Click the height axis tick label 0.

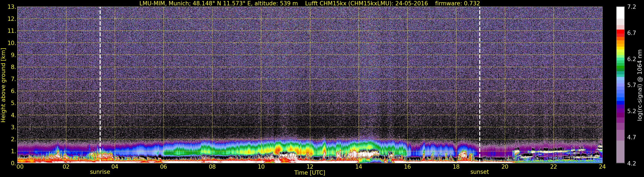[x=13, y=163]
